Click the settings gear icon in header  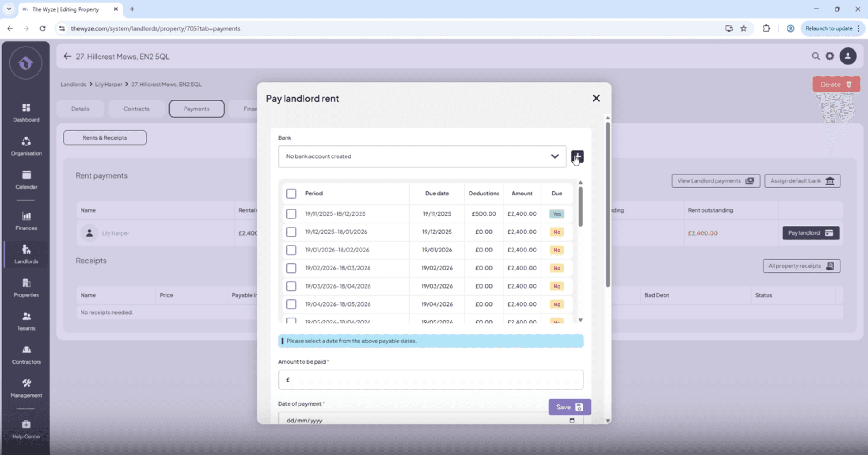tap(830, 56)
